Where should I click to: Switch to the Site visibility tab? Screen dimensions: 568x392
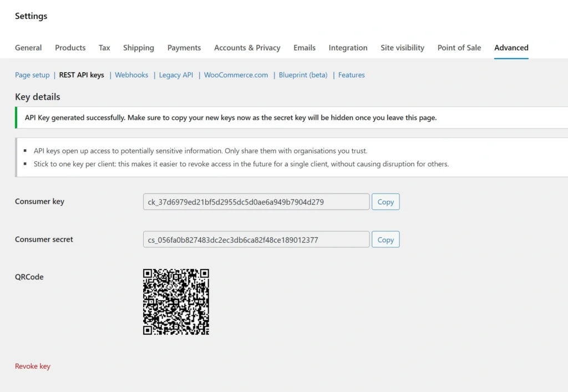402,48
